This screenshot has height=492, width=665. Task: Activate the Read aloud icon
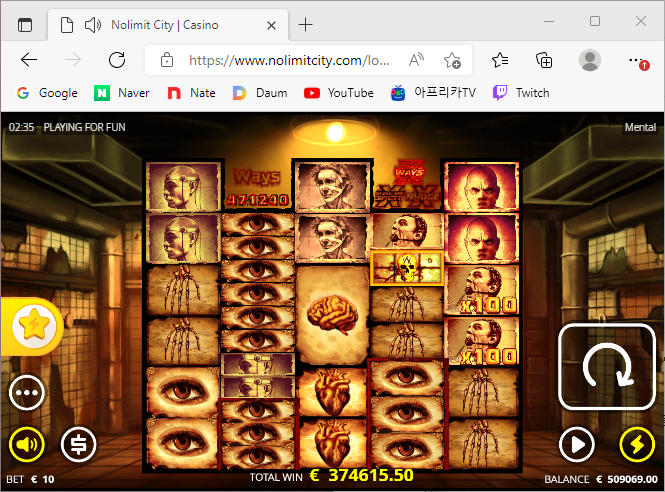(416, 60)
